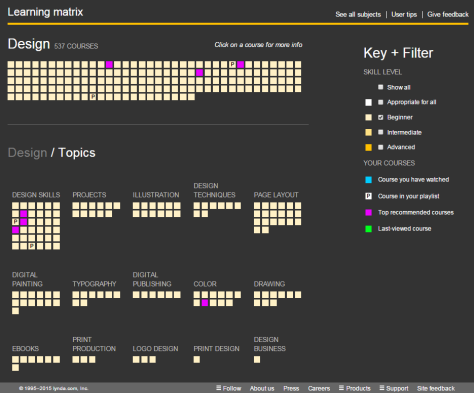
Task: Click the P playlist course in top row
Action: coord(232,64)
